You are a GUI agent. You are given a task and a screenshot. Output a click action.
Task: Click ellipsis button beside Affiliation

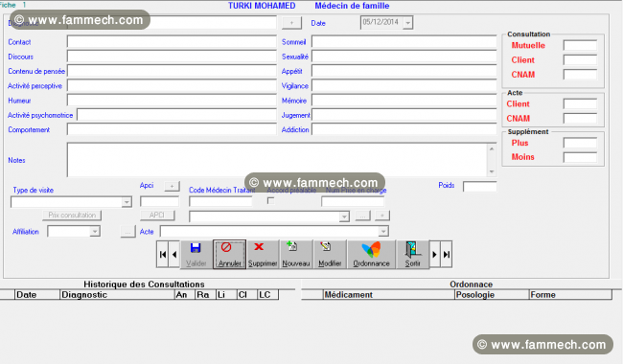[127, 232]
